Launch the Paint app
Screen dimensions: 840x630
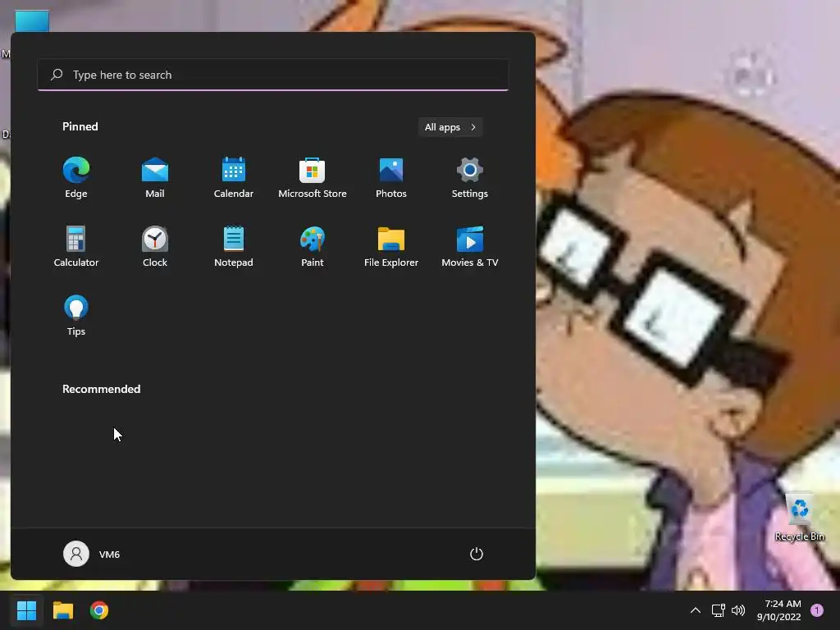(x=313, y=246)
